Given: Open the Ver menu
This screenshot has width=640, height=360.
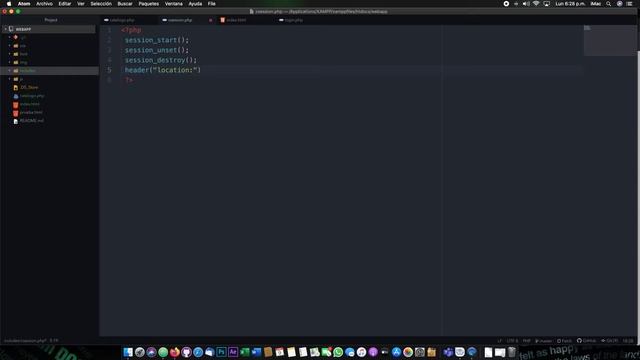Looking at the screenshot, I should pyautogui.click(x=81, y=4).
